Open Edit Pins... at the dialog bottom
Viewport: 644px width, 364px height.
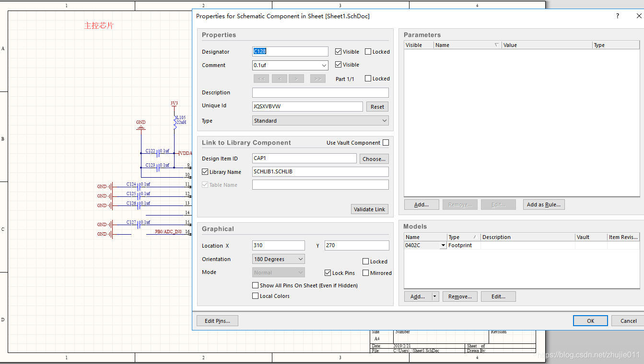click(x=217, y=321)
